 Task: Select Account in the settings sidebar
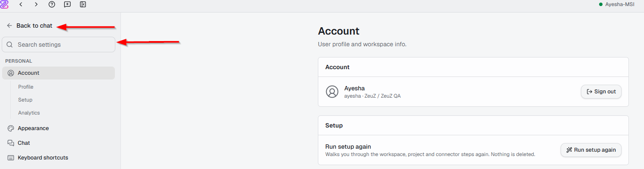[x=59, y=73]
